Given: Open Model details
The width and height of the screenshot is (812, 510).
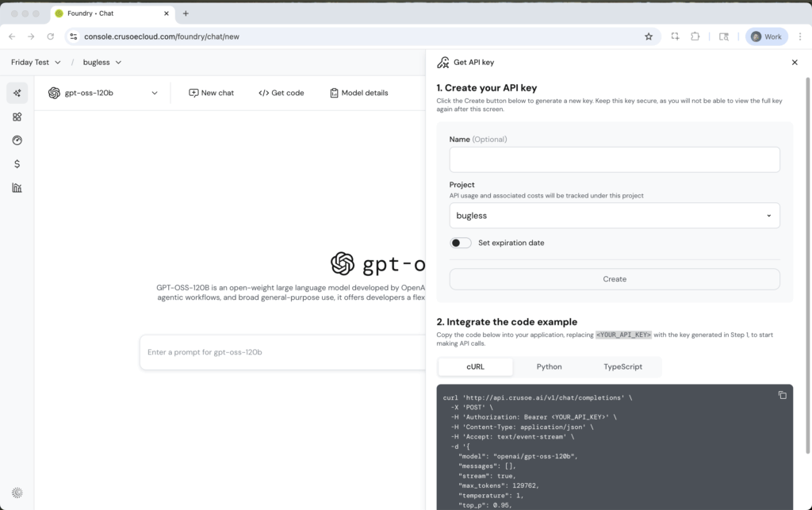Looking at the screenshot, I should (359, 94).
